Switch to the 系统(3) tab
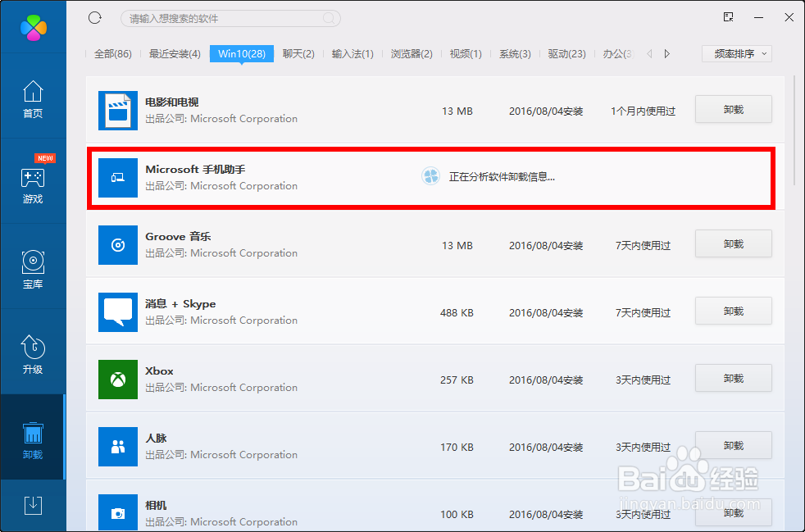This screenshot has height=532, width=805. click(x=515, y=53)
